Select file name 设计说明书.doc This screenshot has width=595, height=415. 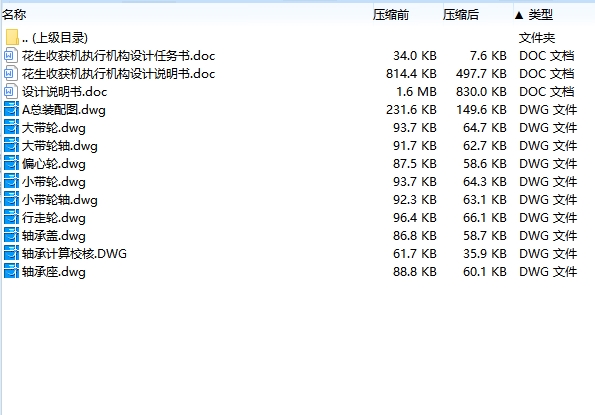click(65, 92)
